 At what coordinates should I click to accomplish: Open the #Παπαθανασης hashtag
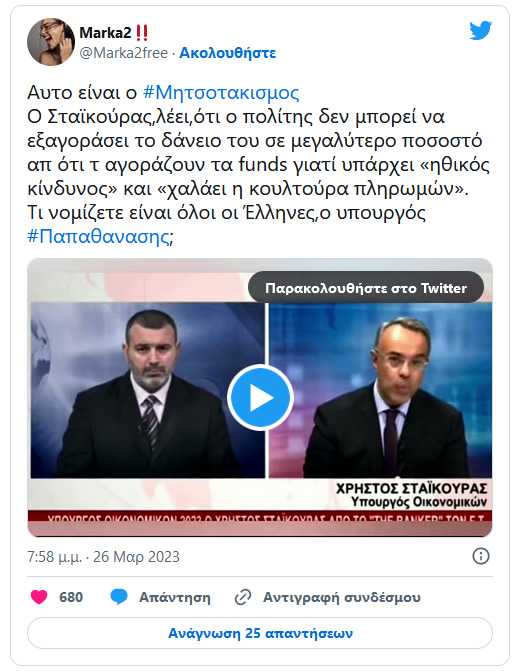(x=98, y=236)
